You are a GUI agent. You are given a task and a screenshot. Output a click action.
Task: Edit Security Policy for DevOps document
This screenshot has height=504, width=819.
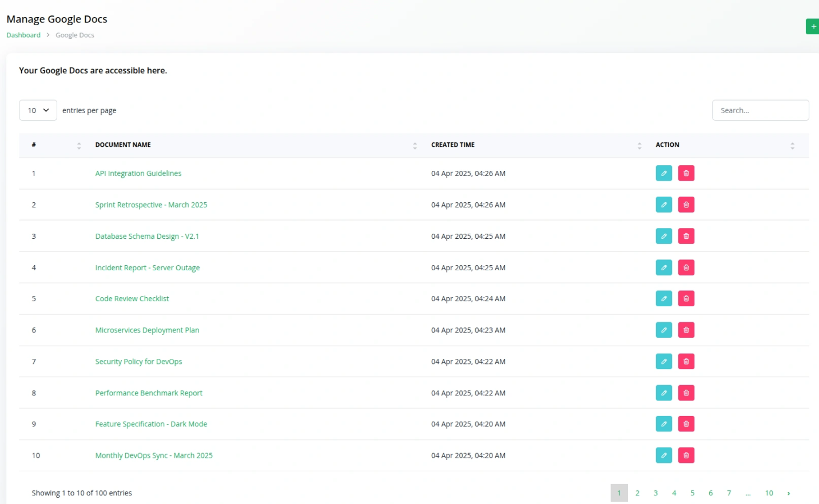(663, 361)
